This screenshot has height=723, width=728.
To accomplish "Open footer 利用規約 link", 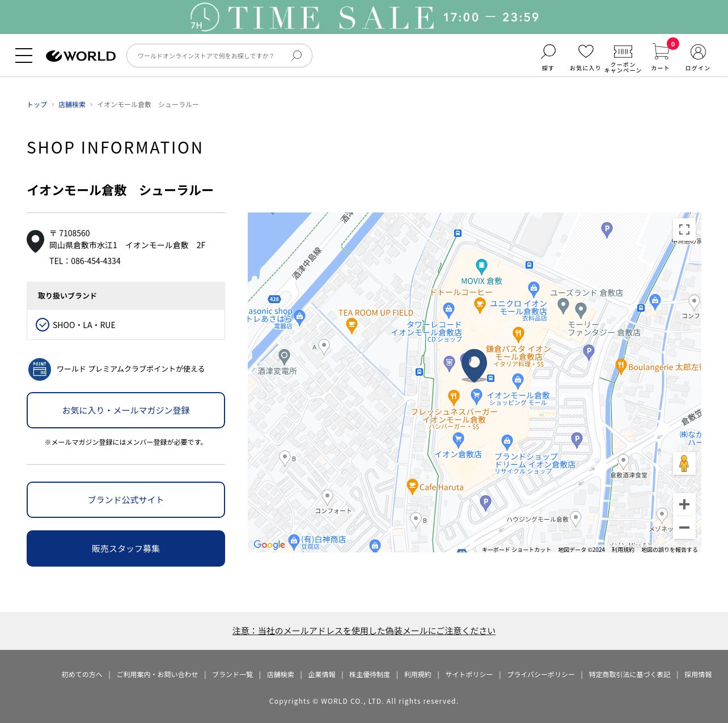I will click(418, 674).
